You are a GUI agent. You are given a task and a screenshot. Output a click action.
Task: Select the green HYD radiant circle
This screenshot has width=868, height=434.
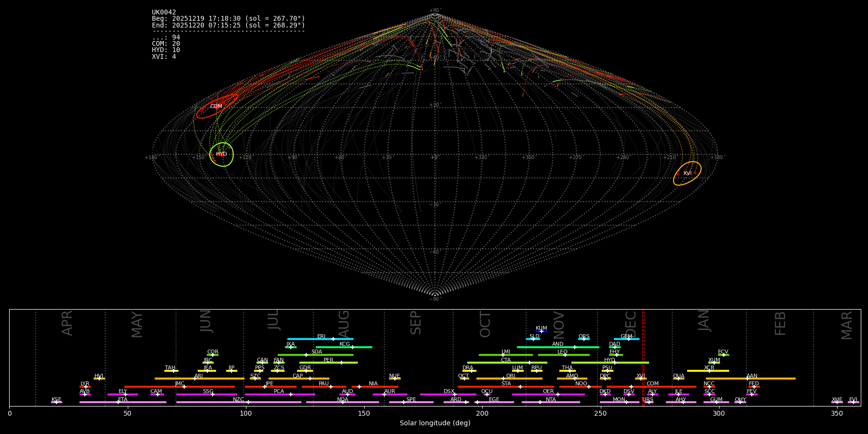coord(222,154)
